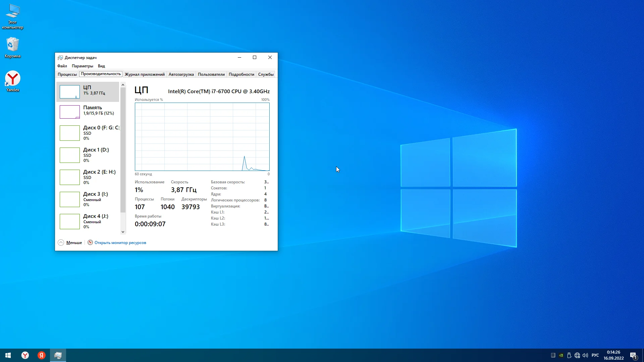Select Disk 3 (I:) removable entry
644x362 pixels.
click(88, 199)
